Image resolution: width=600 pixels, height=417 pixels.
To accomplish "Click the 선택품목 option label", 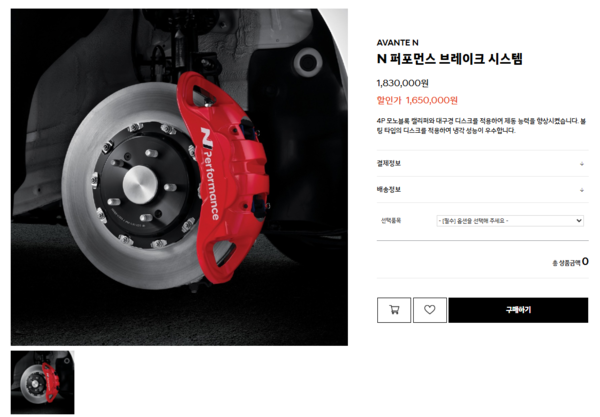I will point(391,221).
